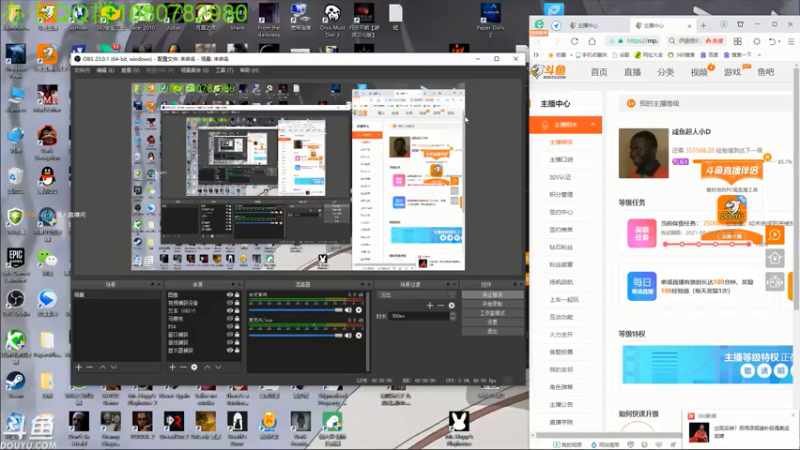Image resolution: width=800 pixels, height=450 pixels.
Task: Open 查看(V) menu in OBS
Action: pos(130,70)
